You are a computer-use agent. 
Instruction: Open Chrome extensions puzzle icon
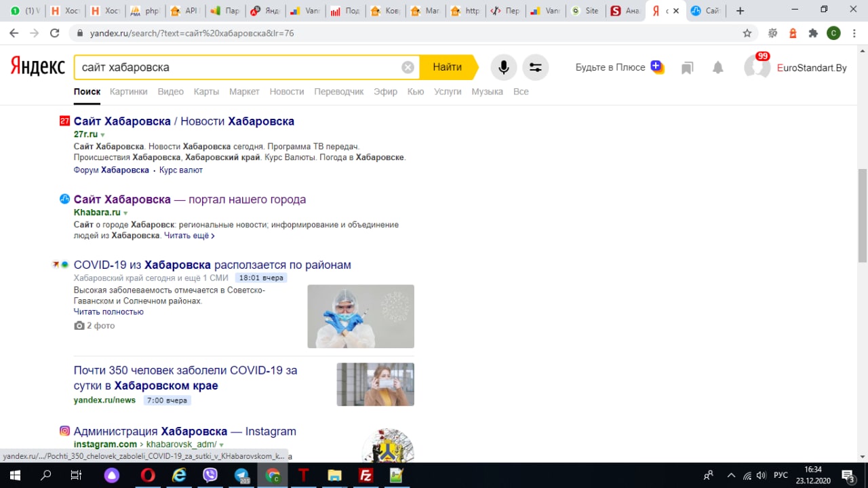(x=813, y=33)
